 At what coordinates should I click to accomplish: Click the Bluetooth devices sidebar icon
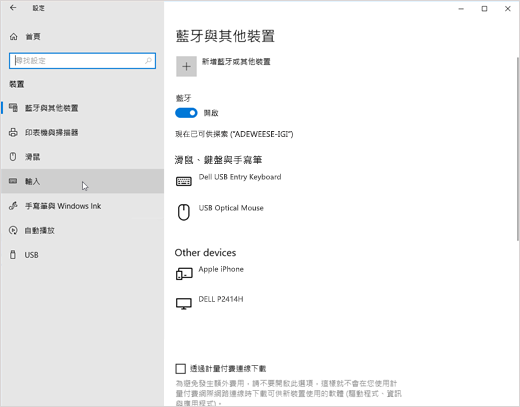click(13, 108)
